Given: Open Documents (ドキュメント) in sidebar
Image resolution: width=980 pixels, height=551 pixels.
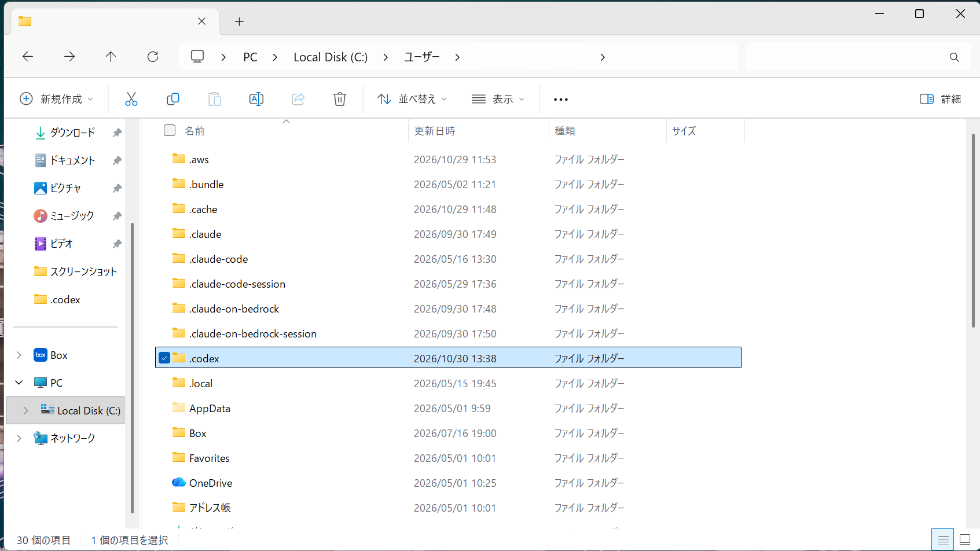Looking at the screenshot, I should point(72,160).
